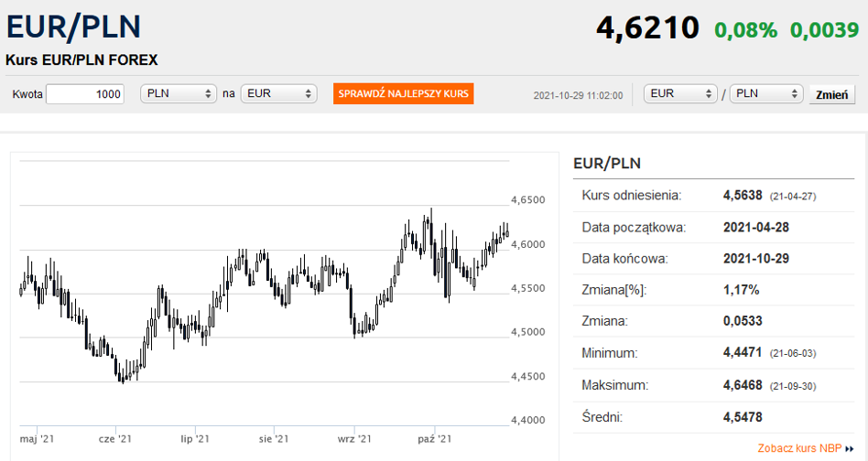Focus the Kwota amount input field
The height and width of the screenshot is (461, 868).
[x=84, y=94]
